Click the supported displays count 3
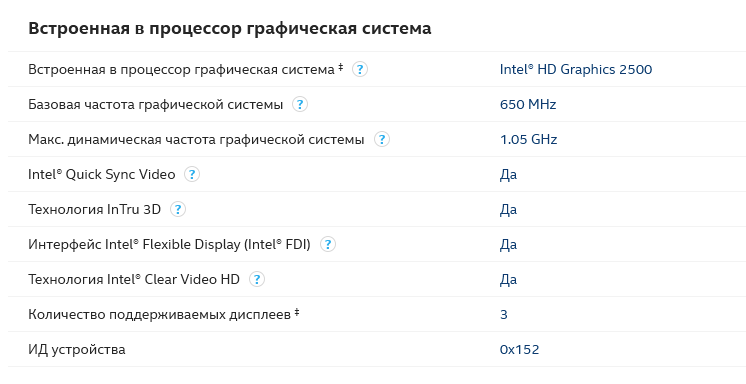Screen dimensions: 746x384 504,315
